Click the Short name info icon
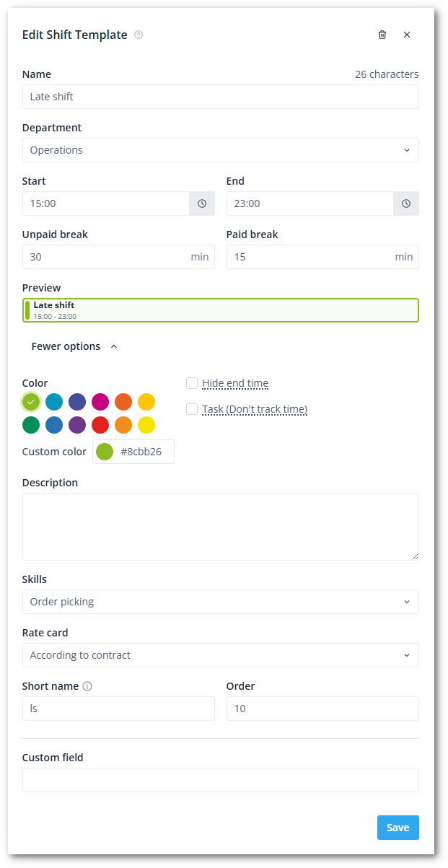The height and width of the screenshot is (868, 448). 87,686
